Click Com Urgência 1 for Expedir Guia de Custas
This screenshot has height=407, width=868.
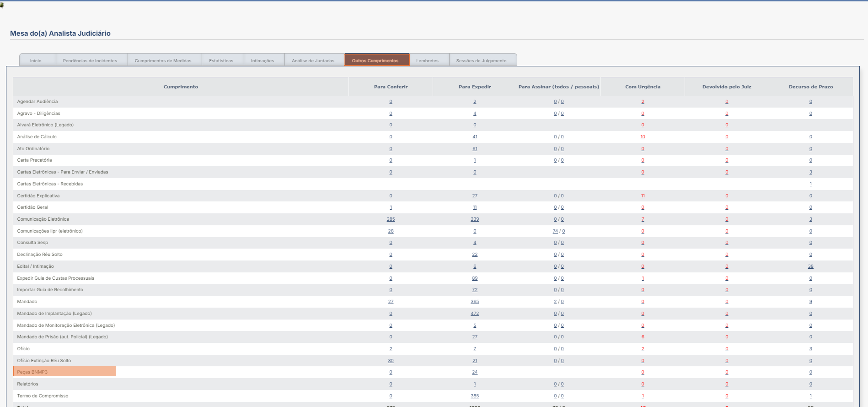(x=643, y=278)
